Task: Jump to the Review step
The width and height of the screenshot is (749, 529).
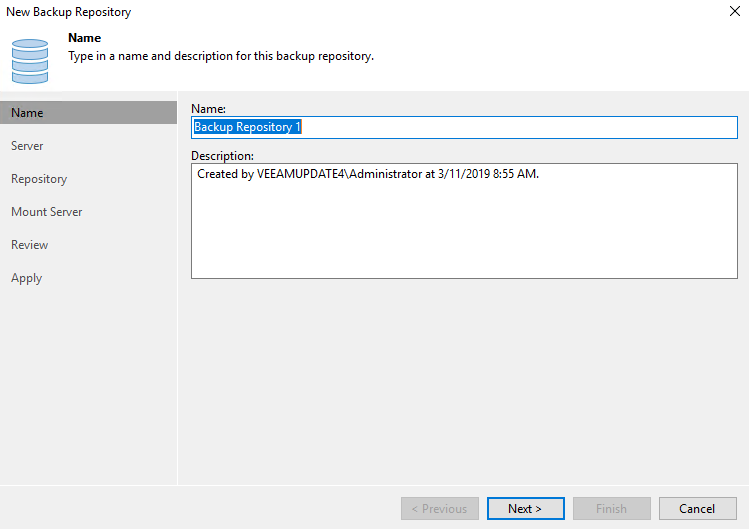Action: tap(30, 245)
